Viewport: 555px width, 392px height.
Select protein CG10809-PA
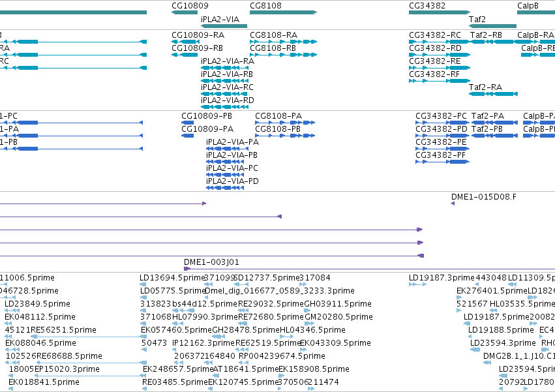207,129
